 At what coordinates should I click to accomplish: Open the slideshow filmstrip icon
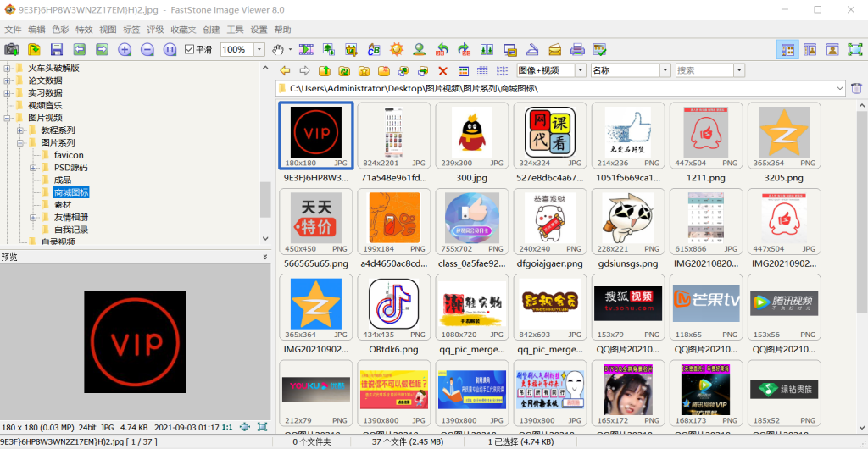point(306,50)
